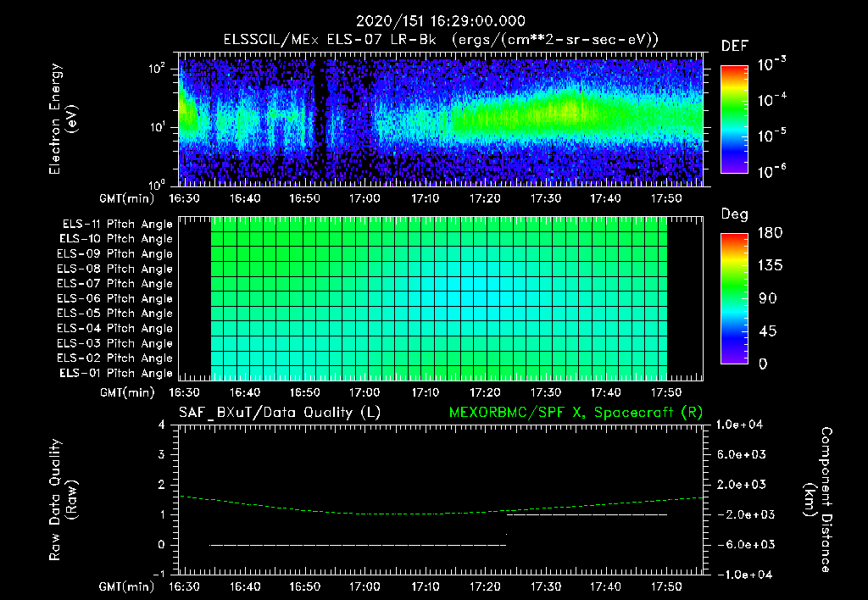Click the 10^1 energy axis tick label

(x=157, y=127)
